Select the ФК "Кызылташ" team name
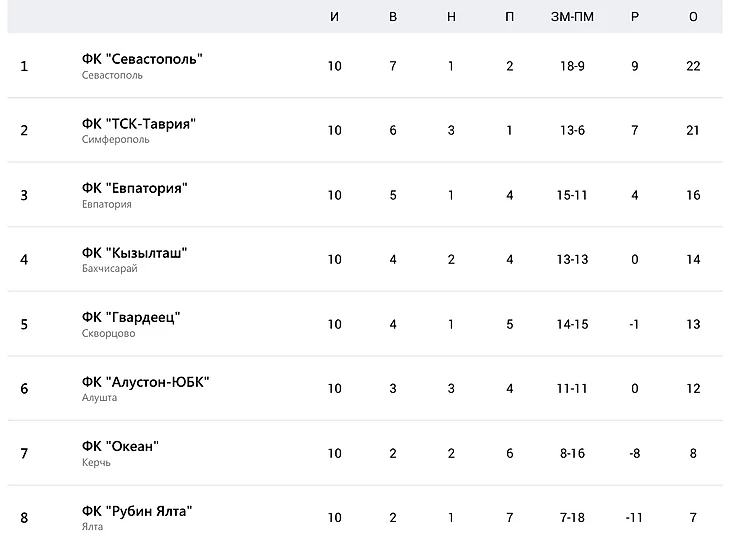This screenshot has height=543, width=730. (x=134, y=253)
